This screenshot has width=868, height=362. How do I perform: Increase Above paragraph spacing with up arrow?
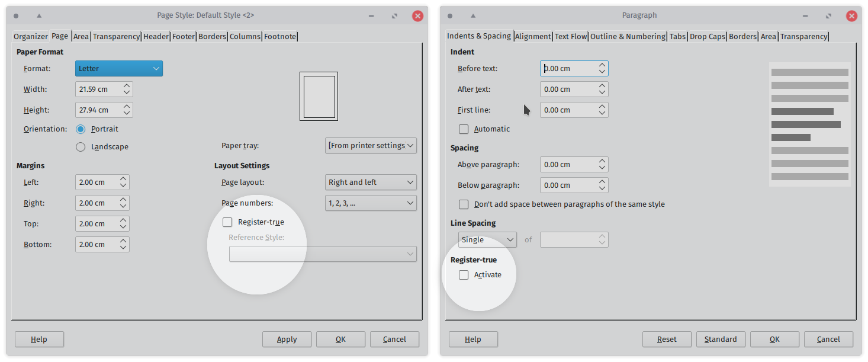[x=602, y=161]
